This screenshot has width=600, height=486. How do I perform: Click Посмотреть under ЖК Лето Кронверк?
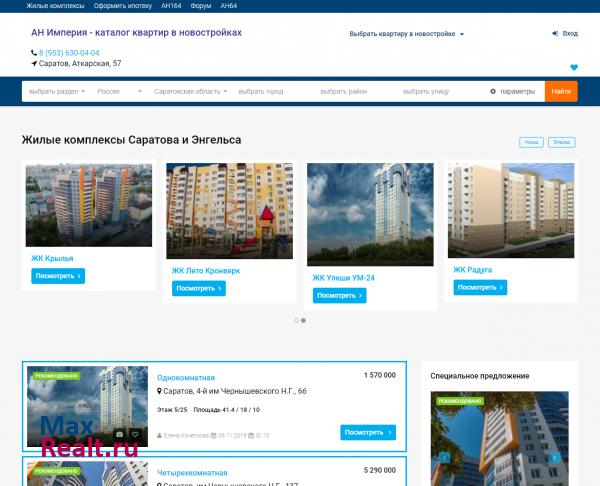(x=199, y=288)
